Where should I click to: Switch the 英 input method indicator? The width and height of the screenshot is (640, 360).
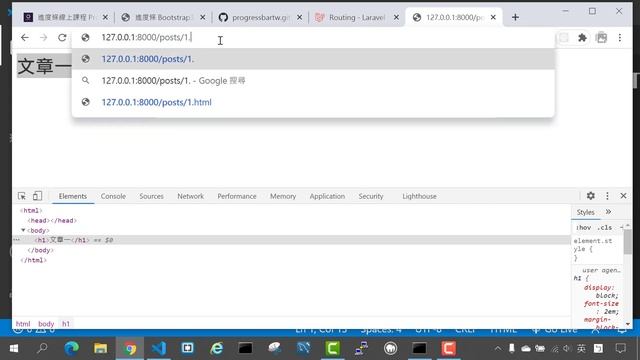point(581,349)
